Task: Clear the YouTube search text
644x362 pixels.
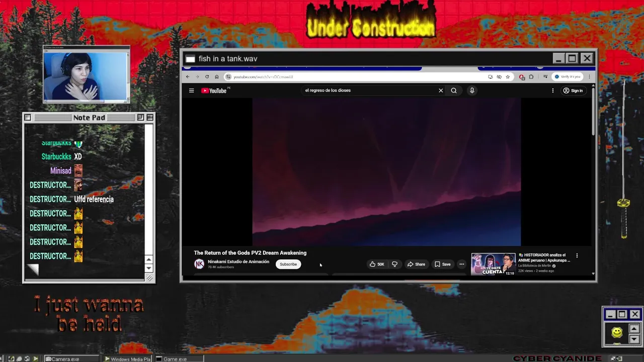Action: tap(441, 90)
